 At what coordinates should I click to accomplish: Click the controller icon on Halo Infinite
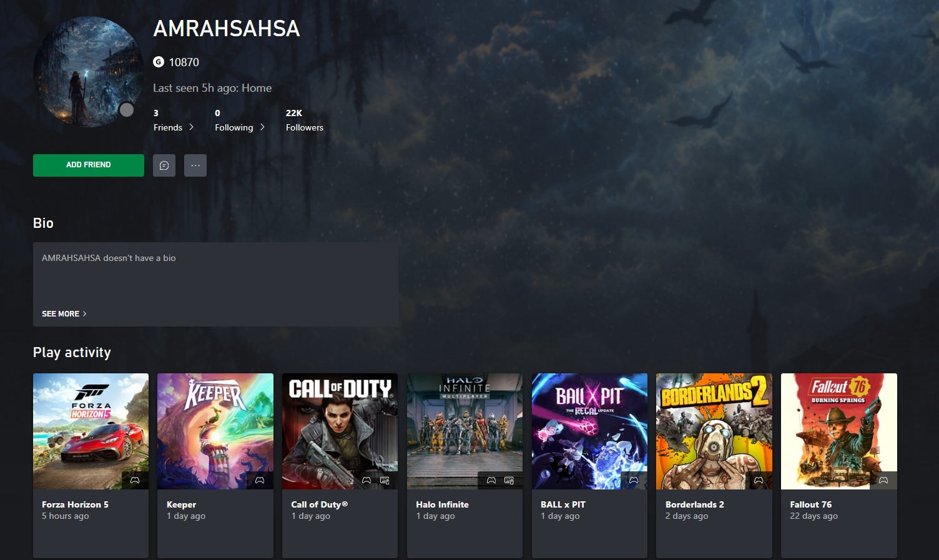(491, 480)
